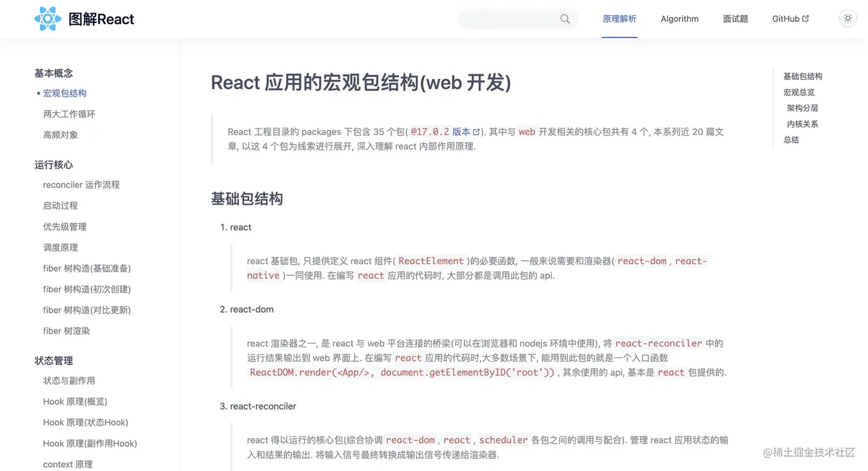Image resolution: width=868 pixels, height=471 pixels.
Task: Open reconciler 运作流程 sidebar entry
Action: [81, 185]
